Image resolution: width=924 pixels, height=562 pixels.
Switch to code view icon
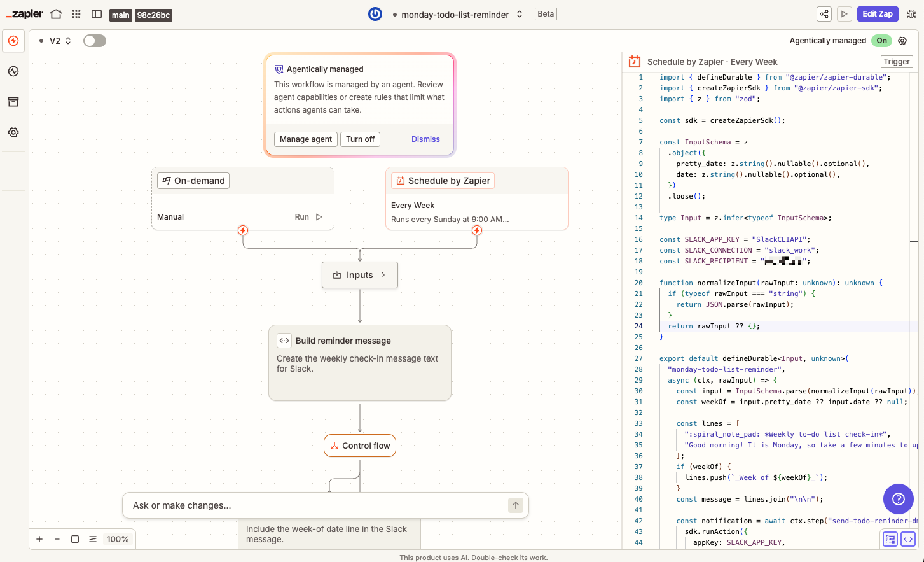click(908, 539)
